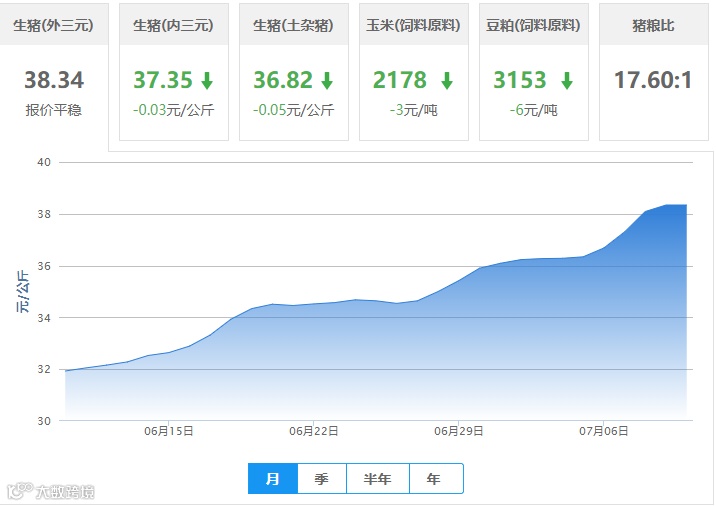Switch to the 生猪(土杂猪) card
Screen dimensions: 716x506
coord(294,72)
